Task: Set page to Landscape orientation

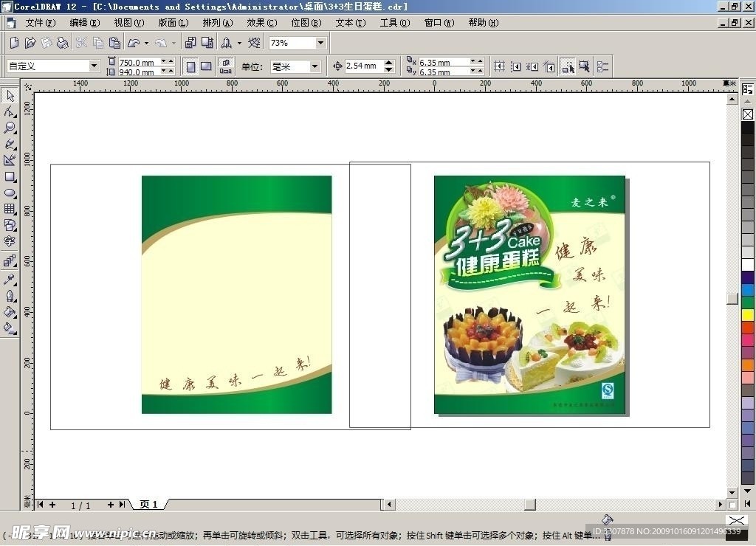Action: (x=206, y=66)
